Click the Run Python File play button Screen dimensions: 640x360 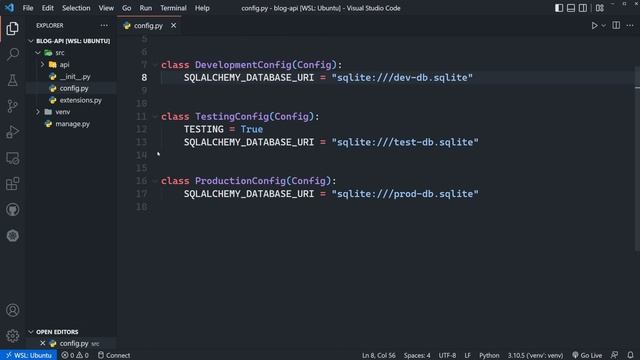pos(594,25)
